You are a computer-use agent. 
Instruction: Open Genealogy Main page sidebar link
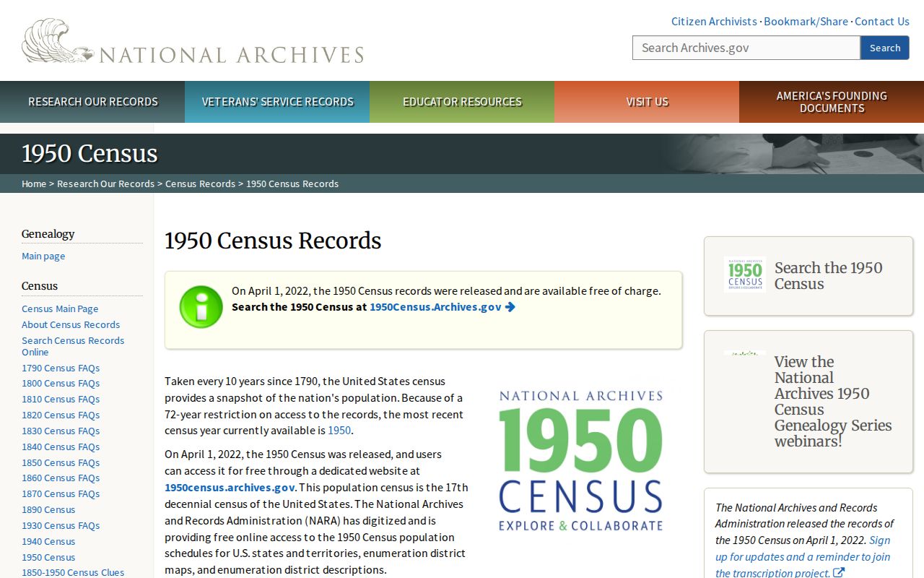click(x=43, y=256)
